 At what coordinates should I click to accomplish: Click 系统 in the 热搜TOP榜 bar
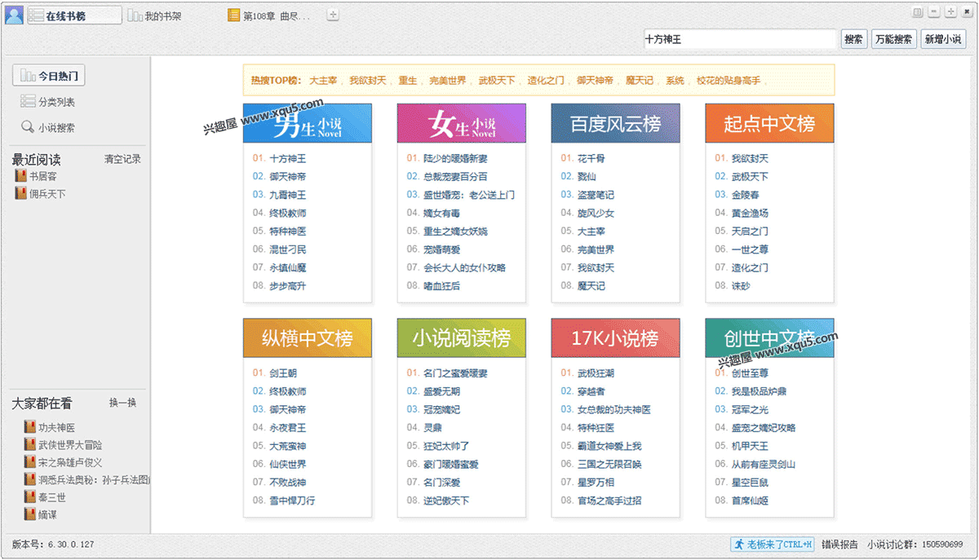[x=675, y=81]
